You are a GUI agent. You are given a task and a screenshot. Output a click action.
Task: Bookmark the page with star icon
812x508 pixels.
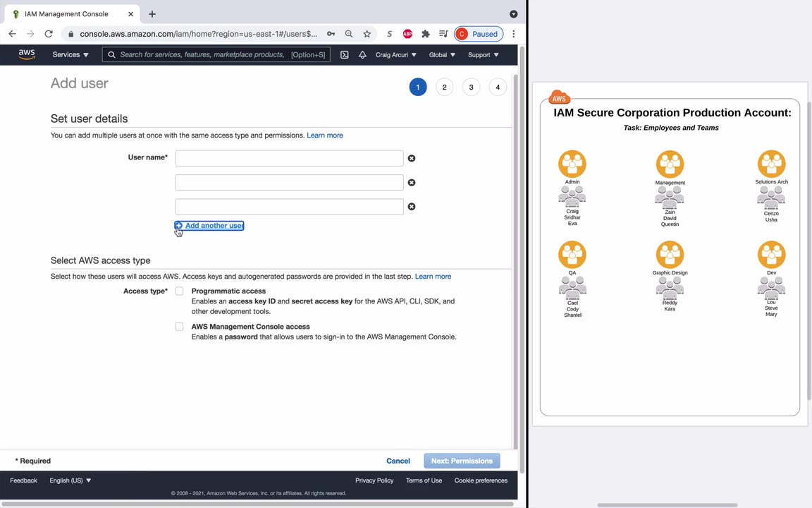(367, 34)
